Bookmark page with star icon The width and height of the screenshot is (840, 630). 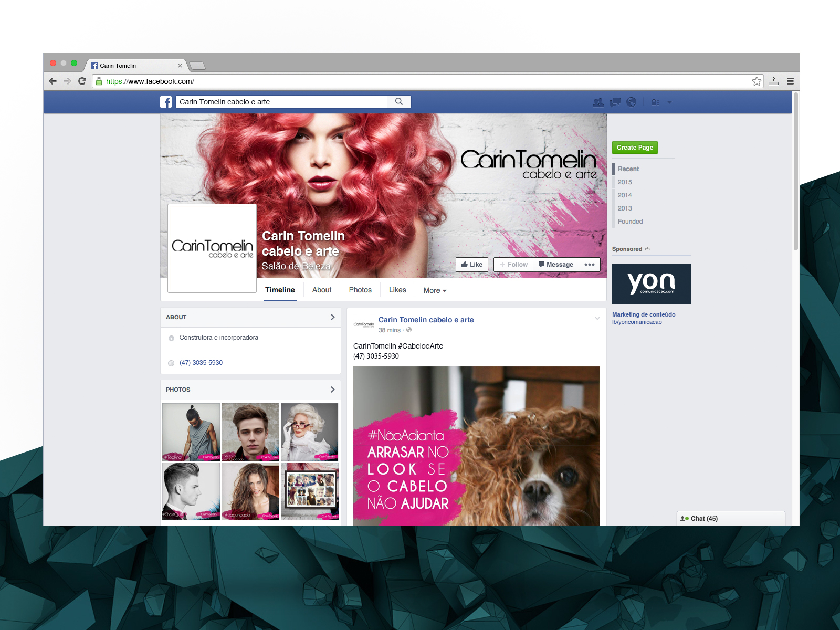coord(757,81)
